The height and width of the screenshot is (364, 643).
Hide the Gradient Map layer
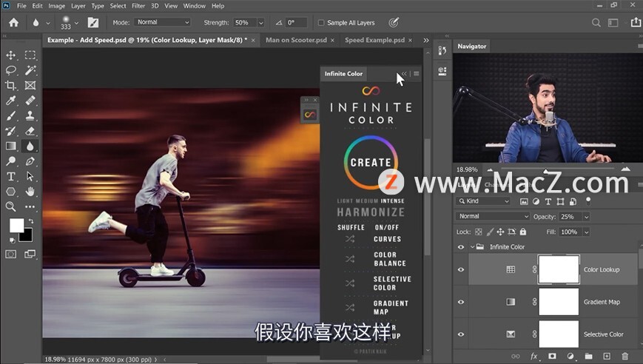click(461, 302)
